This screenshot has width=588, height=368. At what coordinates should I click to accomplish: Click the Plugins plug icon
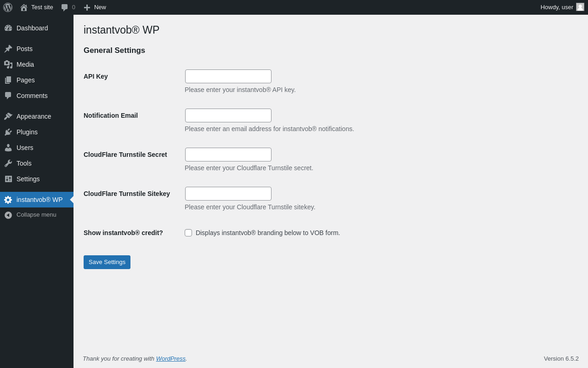click(8, 132)
